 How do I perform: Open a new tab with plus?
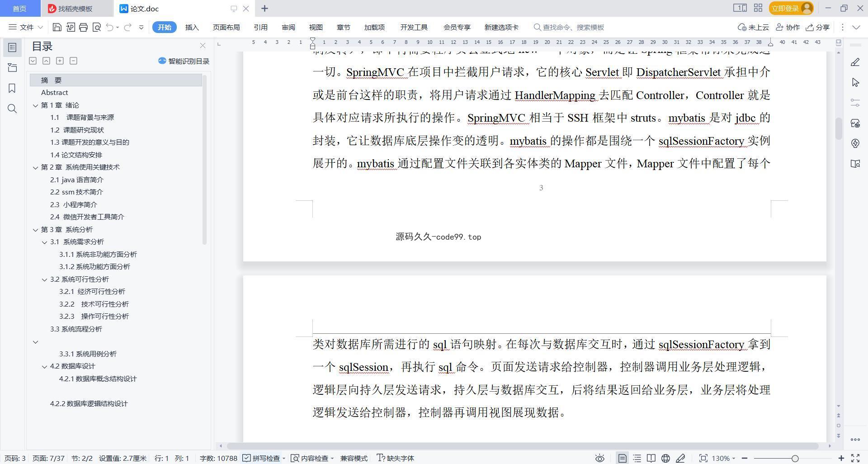(265, 8)
